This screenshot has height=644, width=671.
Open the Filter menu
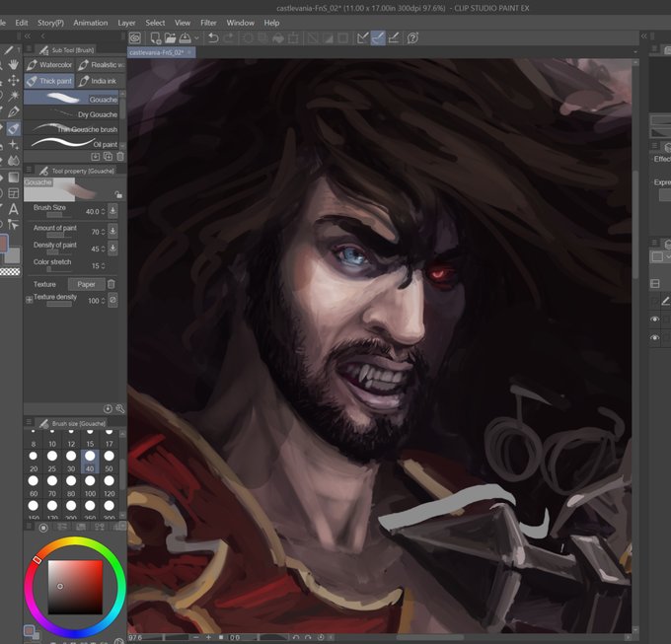pyautogui.click(x=208, y=23)
